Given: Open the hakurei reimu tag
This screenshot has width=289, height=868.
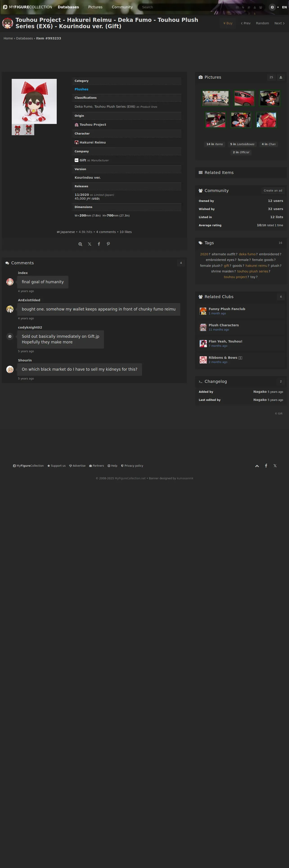Looking at the screenshot, I should [x=256, y=266].
